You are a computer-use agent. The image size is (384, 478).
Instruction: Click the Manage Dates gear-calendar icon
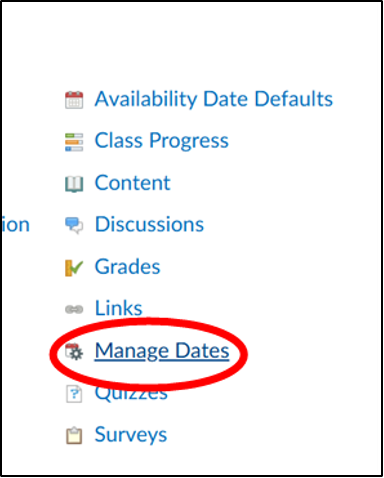tap(74, 352)
